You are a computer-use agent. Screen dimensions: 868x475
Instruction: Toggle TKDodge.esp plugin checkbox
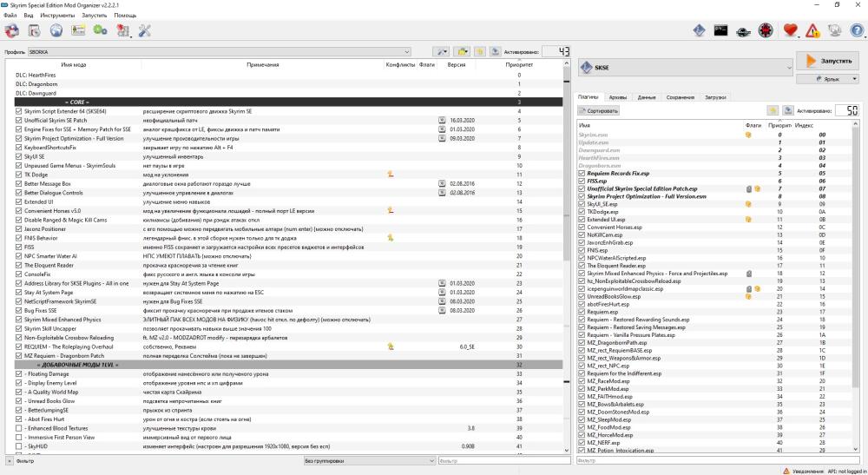[x=582, y=212]
